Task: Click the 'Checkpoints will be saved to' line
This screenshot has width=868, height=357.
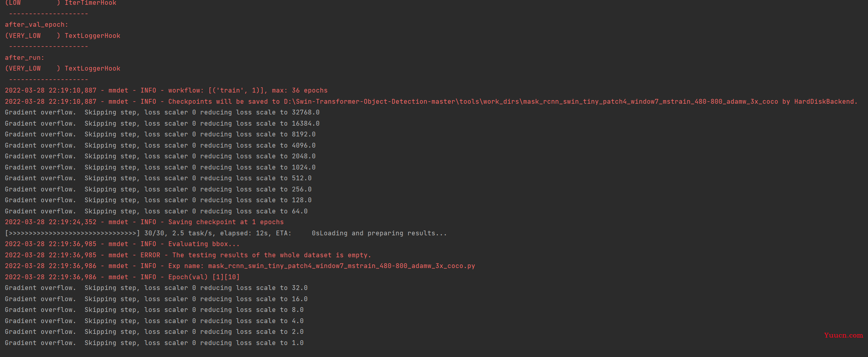Action: click(x=431, y=101)
